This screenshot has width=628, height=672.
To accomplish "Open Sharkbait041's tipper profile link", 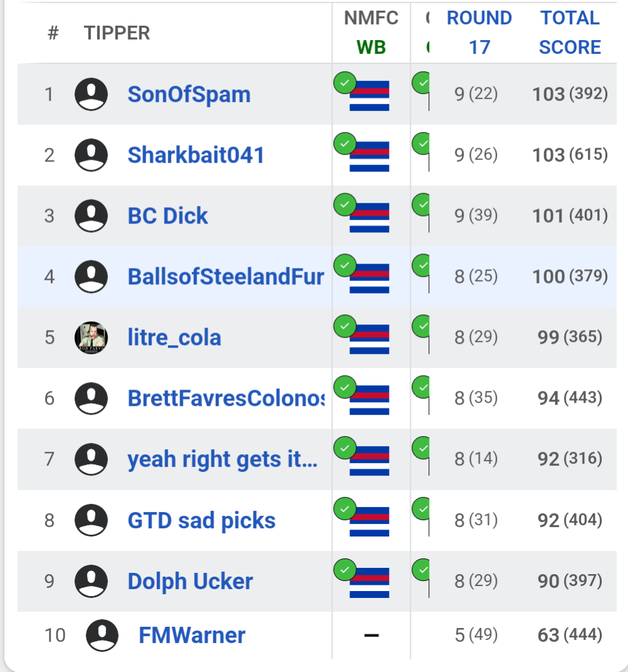I will [x=196, y=155].
